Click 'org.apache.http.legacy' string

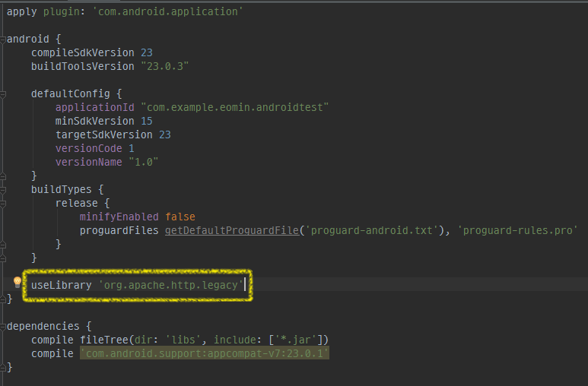pos(170,285)
